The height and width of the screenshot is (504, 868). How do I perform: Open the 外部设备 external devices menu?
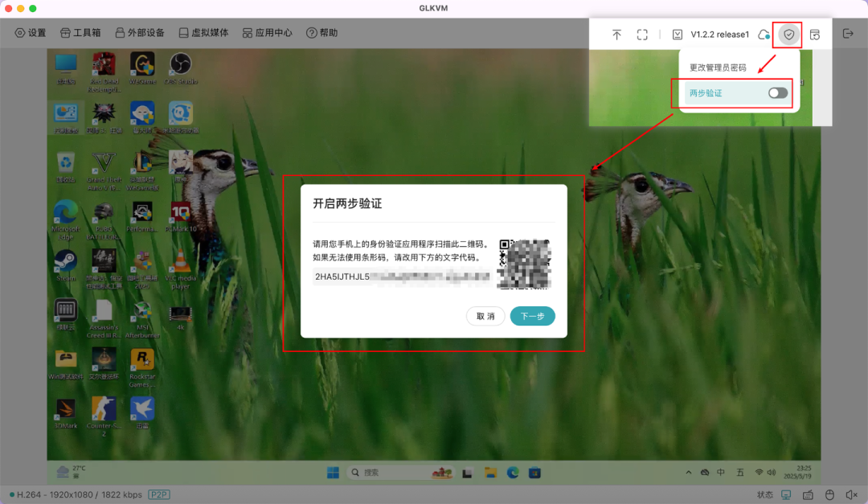click(x=139, y=33)
